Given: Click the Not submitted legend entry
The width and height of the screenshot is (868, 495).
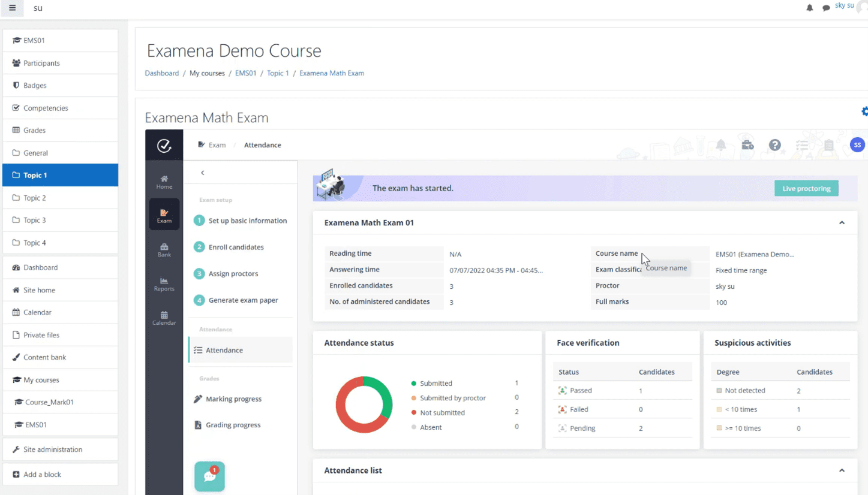Looking at the screenshot, I should [438, 413].
